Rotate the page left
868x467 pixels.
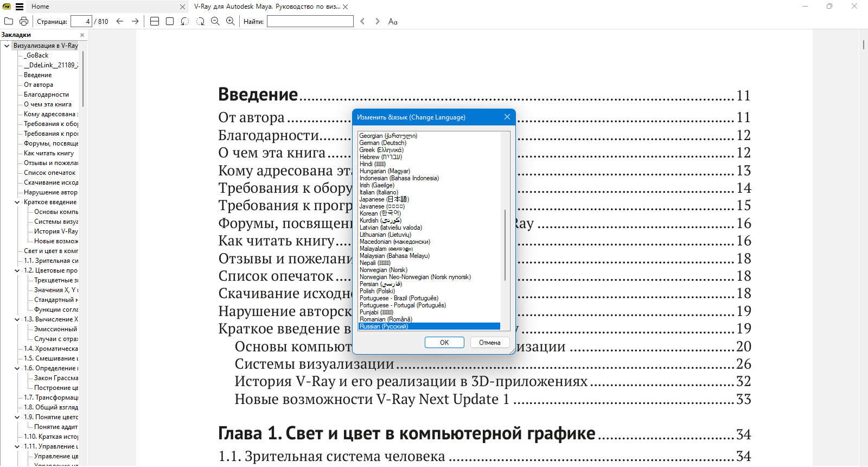pyautogui.click(x=185, y=21)
